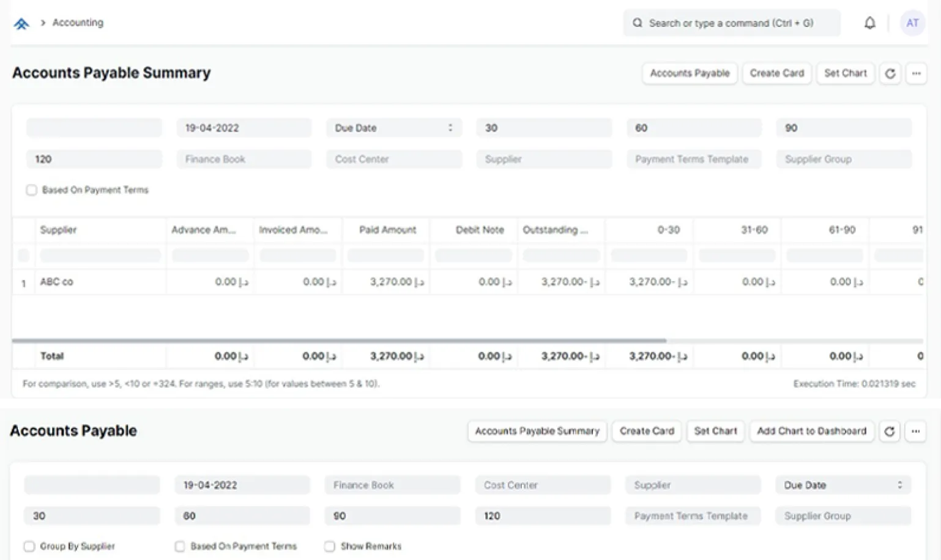Open the AT user avatar menu
Screen dimensions: 941x560
tap(912, 23)
